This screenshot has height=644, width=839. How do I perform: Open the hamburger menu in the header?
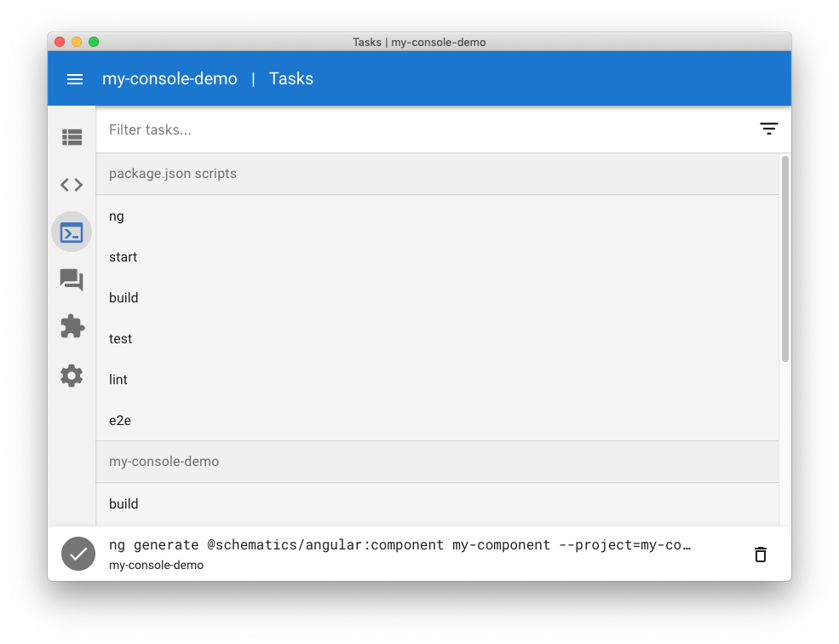point(74,79)
